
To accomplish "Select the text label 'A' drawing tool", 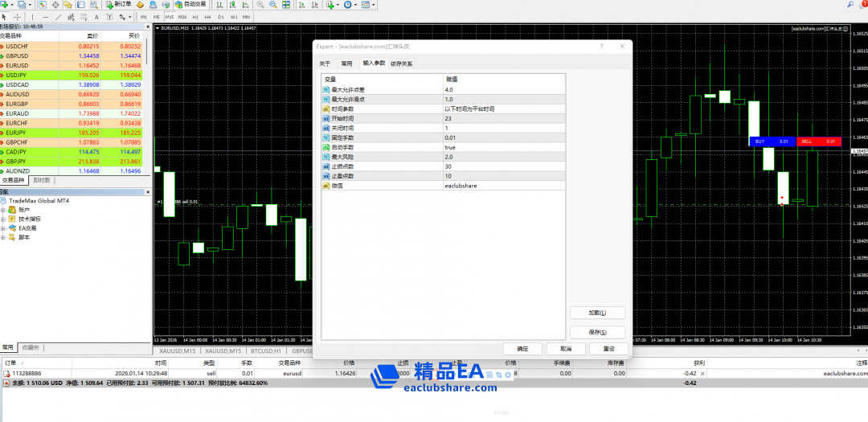I will [96, 16].
